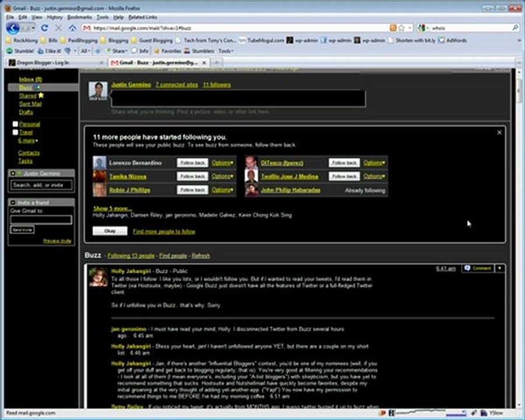
Task: Click the Starred label star icon
Action: pos(41,96)
